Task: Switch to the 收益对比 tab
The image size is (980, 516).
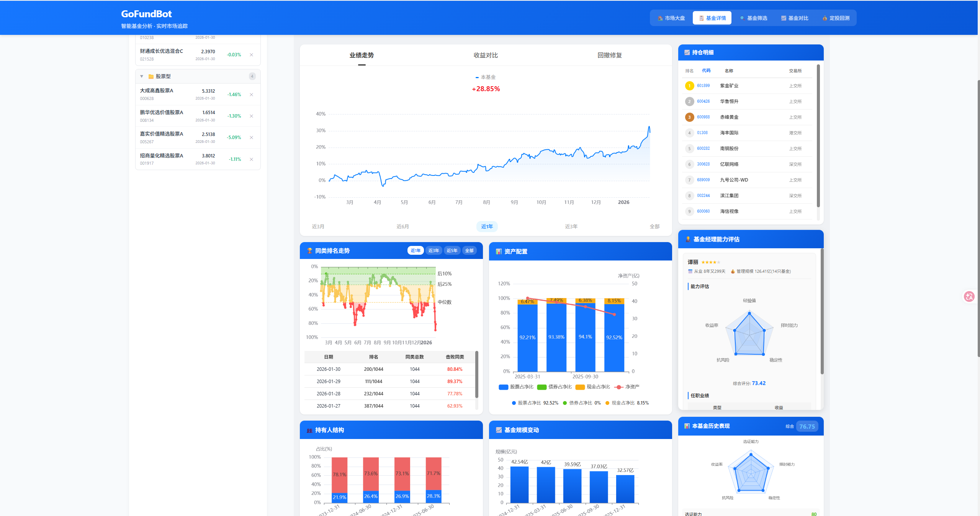Action: click(x=486, y=55)
